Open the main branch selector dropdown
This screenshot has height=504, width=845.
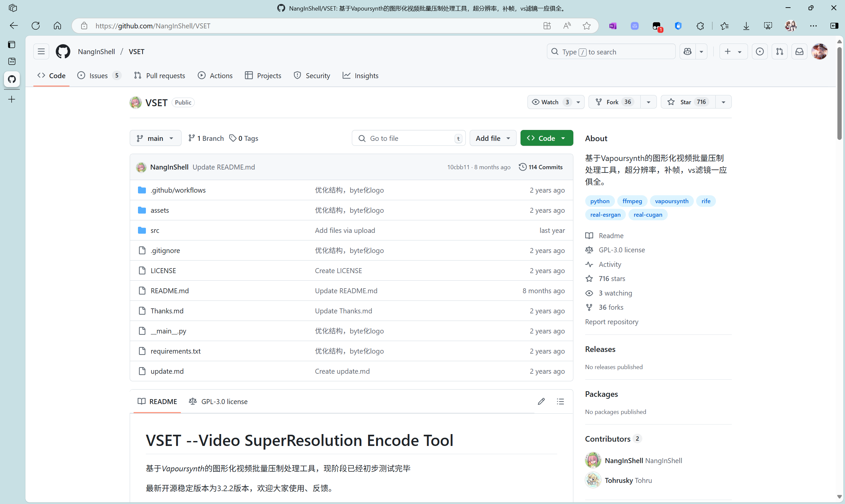[155, 138]
